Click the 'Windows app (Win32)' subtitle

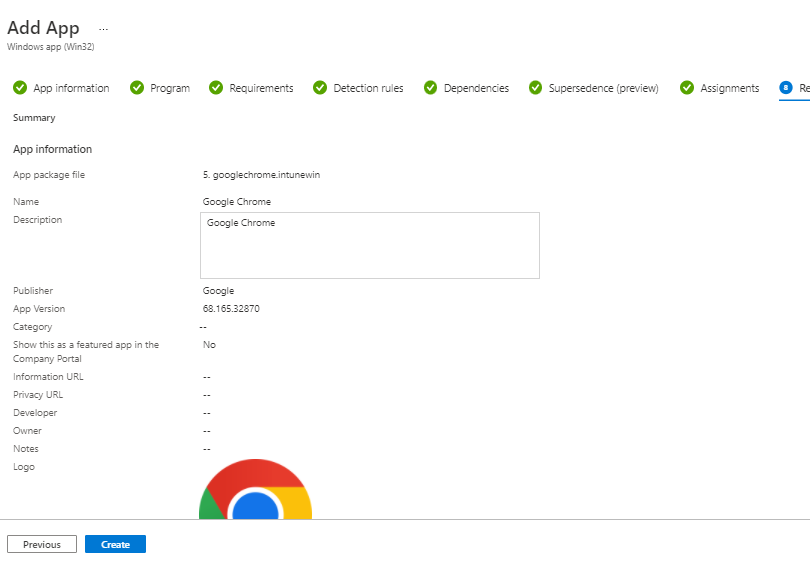pos(51,47)
